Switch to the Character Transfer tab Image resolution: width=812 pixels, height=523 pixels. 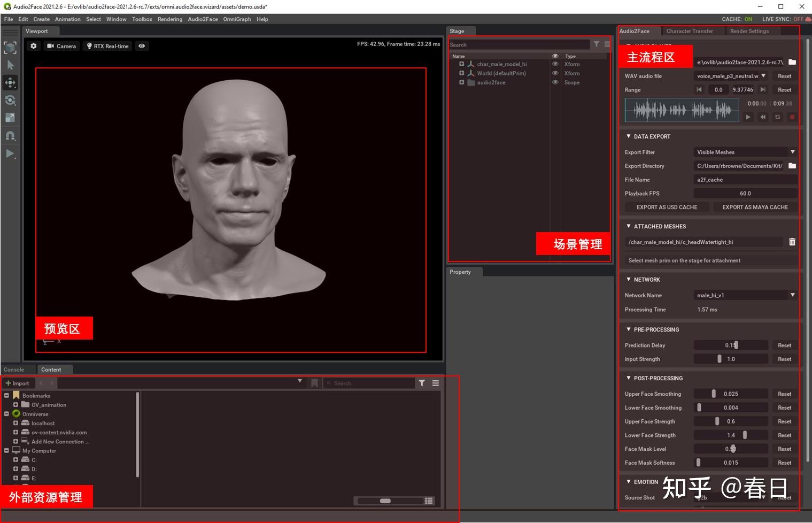(689, 31)
